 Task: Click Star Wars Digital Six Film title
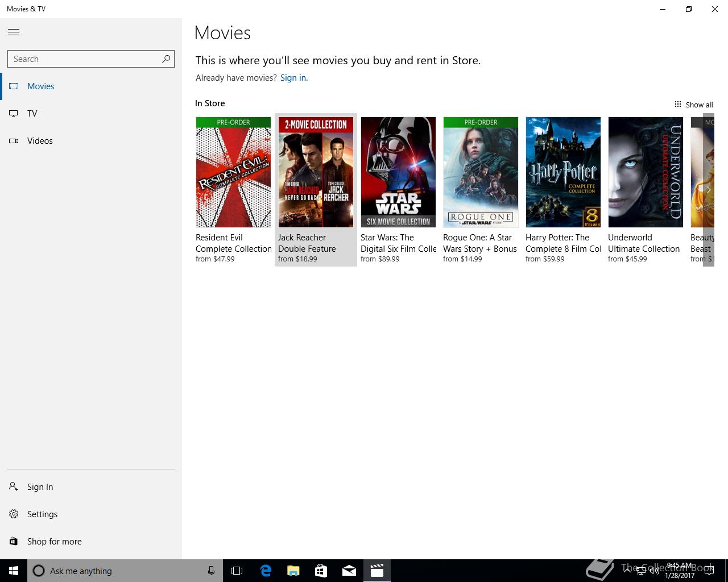point(399,243)
